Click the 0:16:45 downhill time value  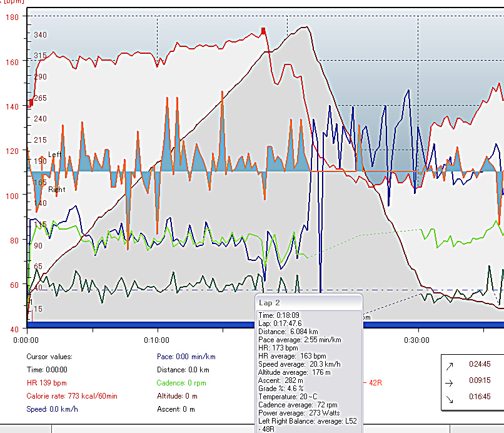pyautogui.click(x=480, y=397)
